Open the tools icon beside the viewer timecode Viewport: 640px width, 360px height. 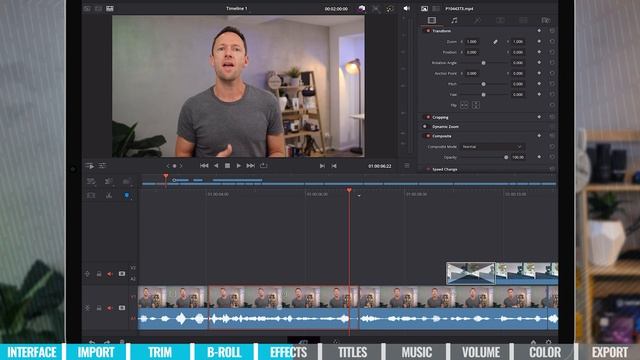[376, 9]
